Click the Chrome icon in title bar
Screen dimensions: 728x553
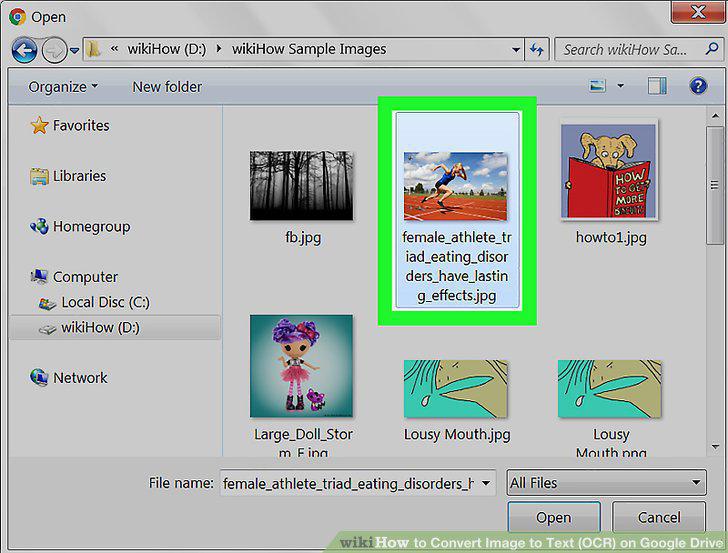coord(17,17)
